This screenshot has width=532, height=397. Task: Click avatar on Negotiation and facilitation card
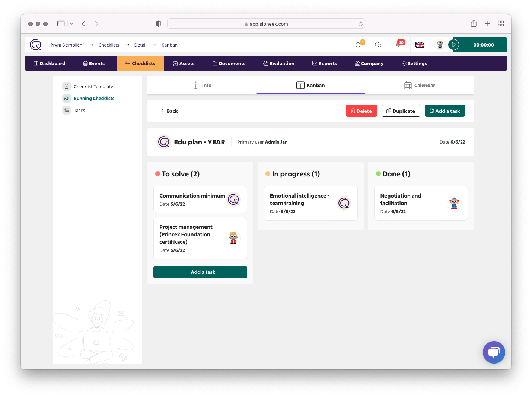click(454, 203)
